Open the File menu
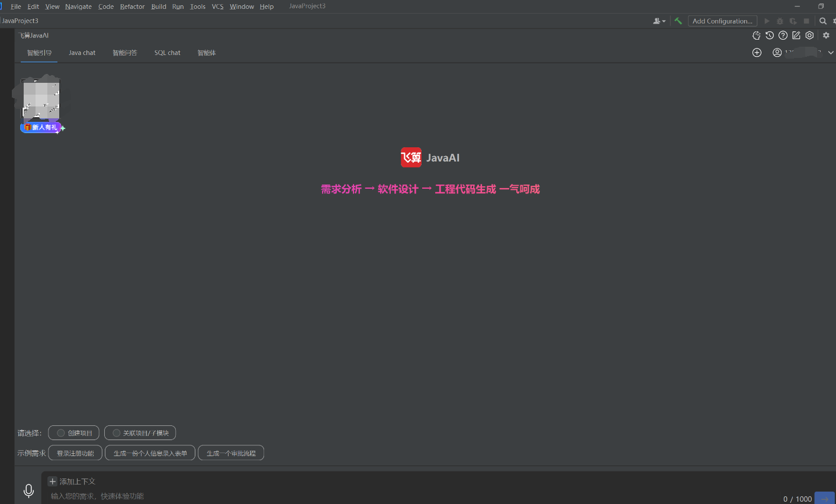The width and height of the screenshot is (836, 504). tap(16, 7)
